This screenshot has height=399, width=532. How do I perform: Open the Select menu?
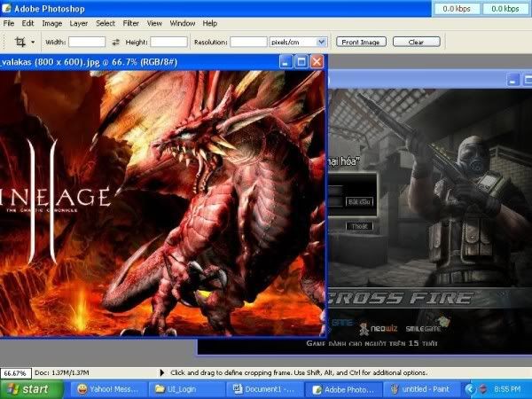point(106,23)
